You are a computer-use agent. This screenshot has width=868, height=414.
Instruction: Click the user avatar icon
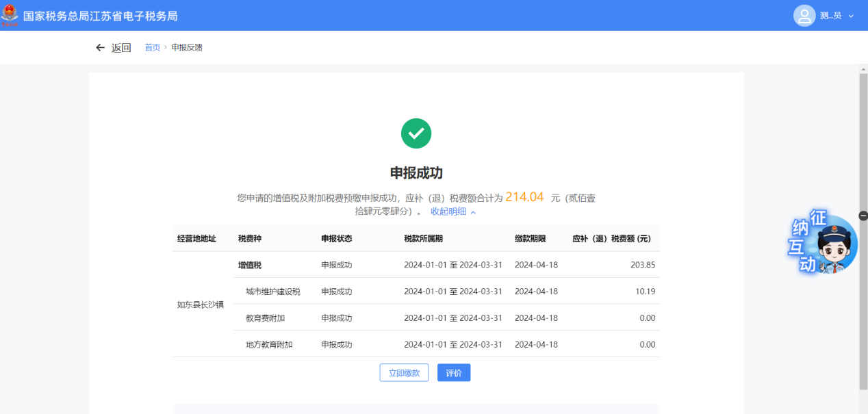[x=804, y=16]
